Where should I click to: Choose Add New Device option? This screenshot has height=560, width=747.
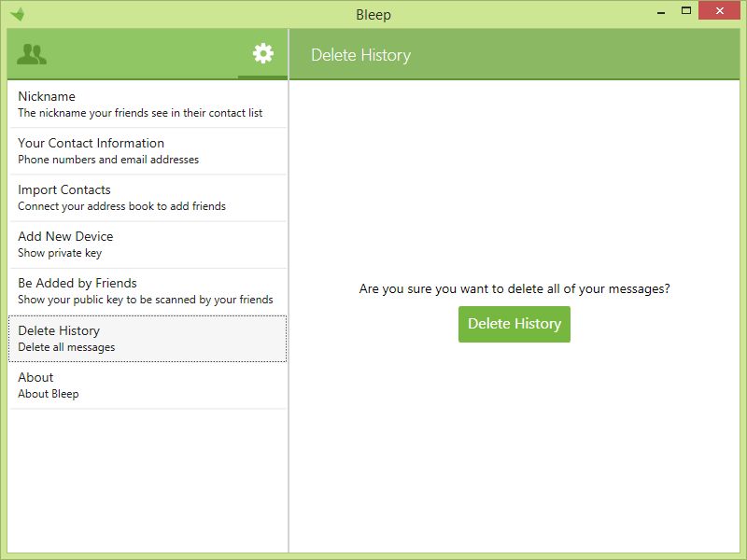148,245
